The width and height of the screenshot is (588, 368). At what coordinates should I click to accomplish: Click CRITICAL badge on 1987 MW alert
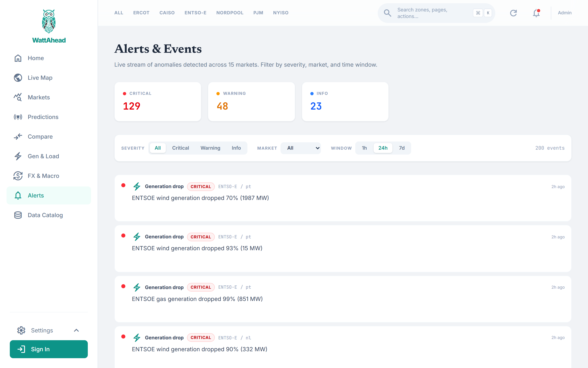201,186
